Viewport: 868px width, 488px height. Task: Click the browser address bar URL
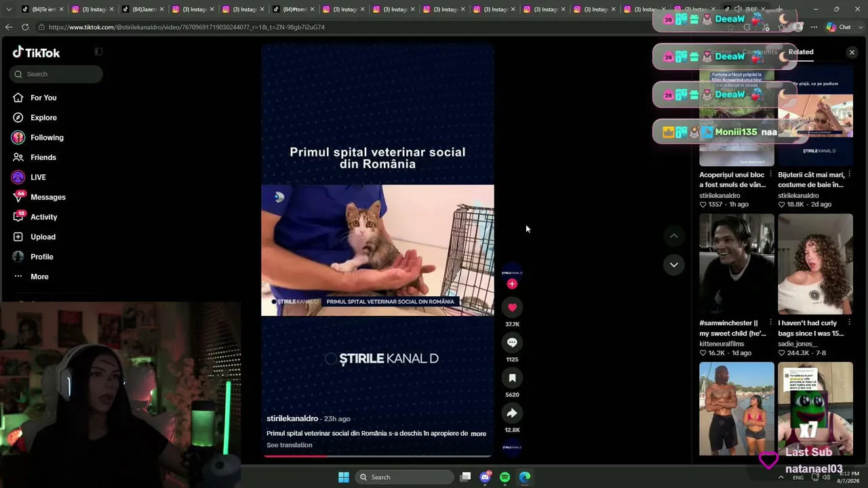point(186,27)
